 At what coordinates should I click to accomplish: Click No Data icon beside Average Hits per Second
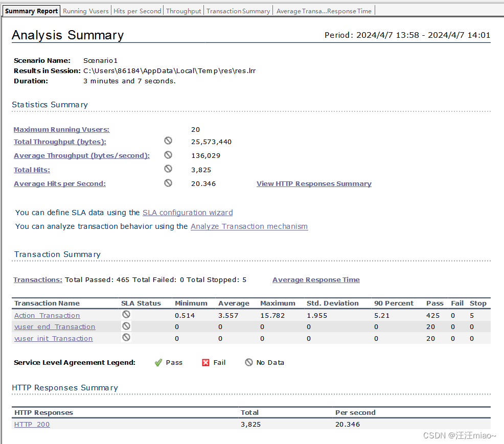coord(168,183)
